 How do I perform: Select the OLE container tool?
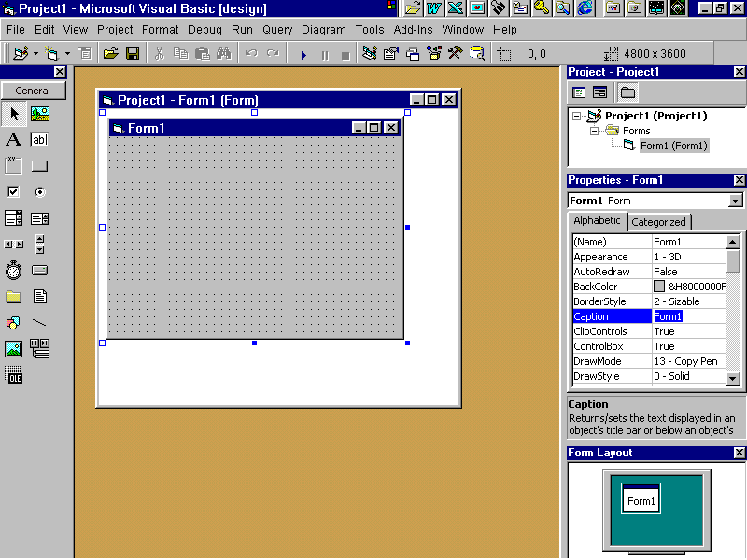(x=13, y=375)
